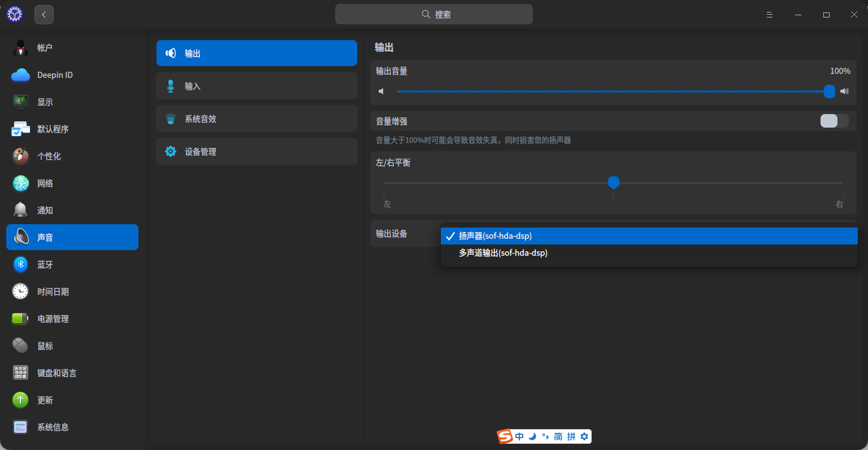This screenshot has height=450, width=868.
Task: Click the 声音 speaker icon in sidebar
Action: coord(21,237)
